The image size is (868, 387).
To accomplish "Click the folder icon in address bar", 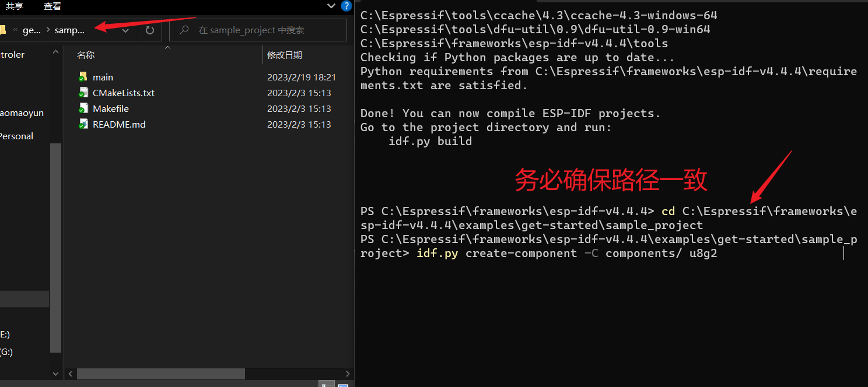I will pyautogui.click(x=3, y=30).
